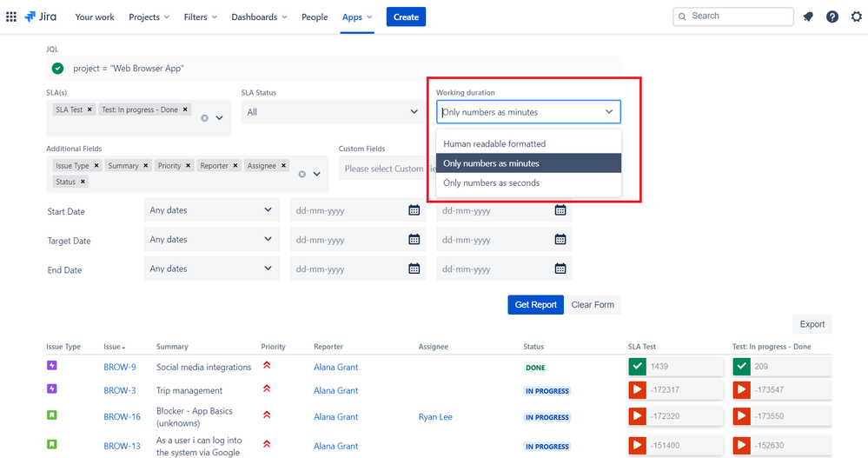Remove the Reporter field tag
This screenshot has height=458, width=868.
click(x=235, y=166)
